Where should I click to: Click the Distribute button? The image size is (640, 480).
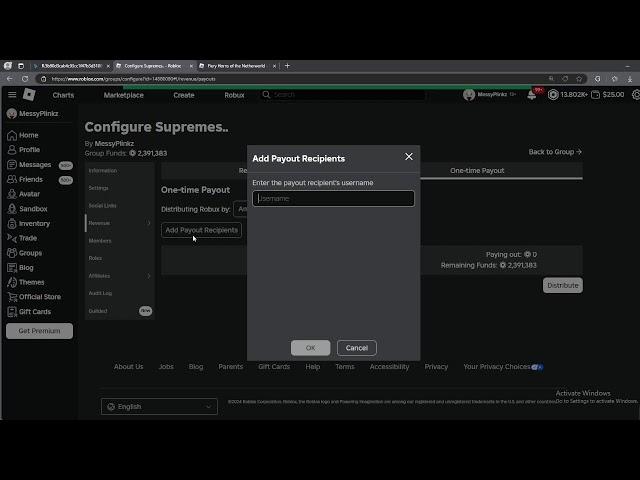[x=563, y=285]
